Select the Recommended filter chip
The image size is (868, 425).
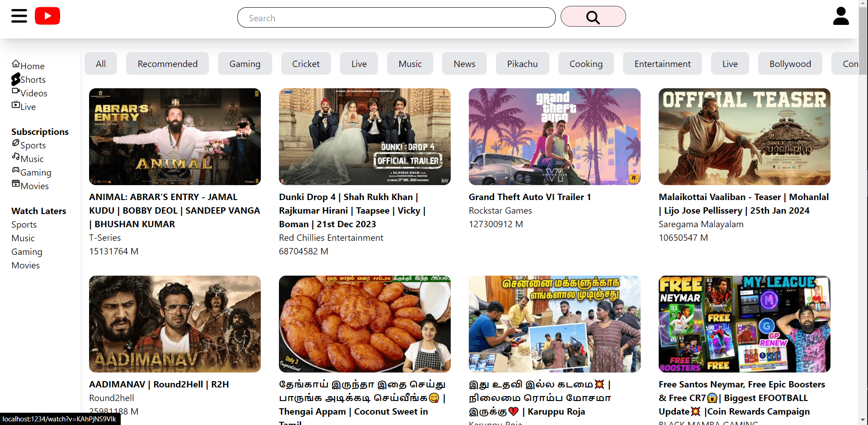click(168, 64)
